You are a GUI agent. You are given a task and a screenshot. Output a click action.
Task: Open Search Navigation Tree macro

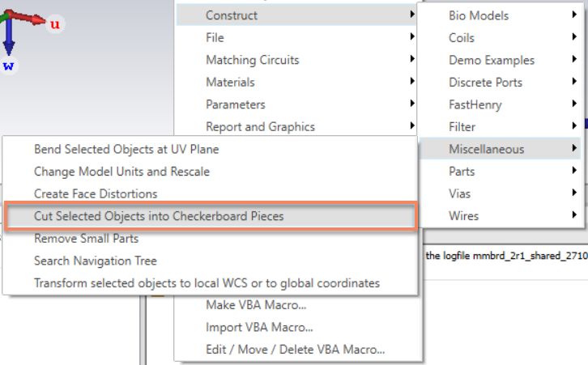(x=210, y=261)
